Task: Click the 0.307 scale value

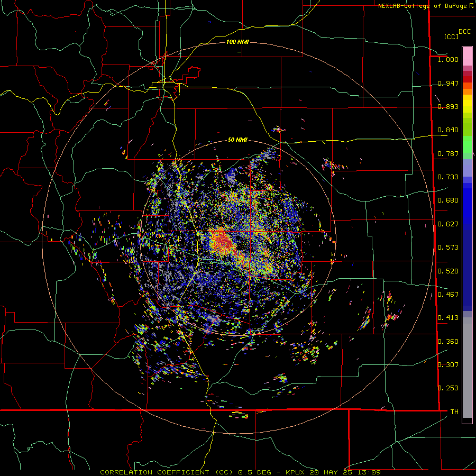Action: [x=448, y=364]
